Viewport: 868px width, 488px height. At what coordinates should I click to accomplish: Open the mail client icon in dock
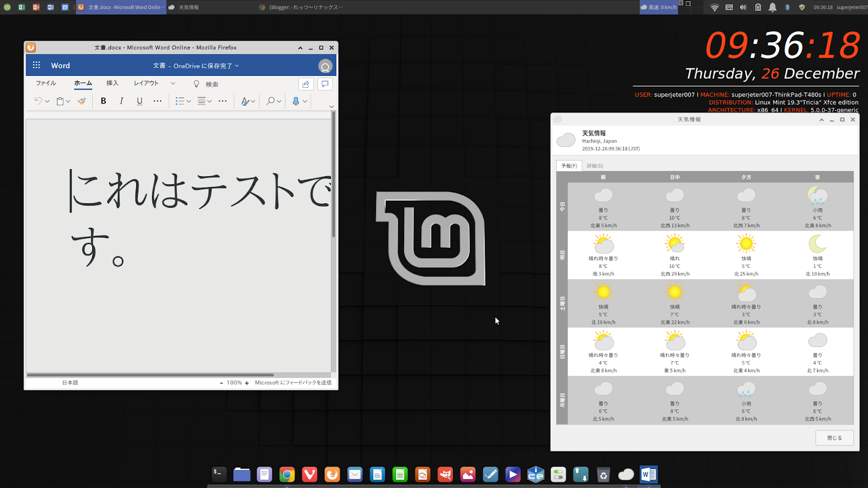355,474
